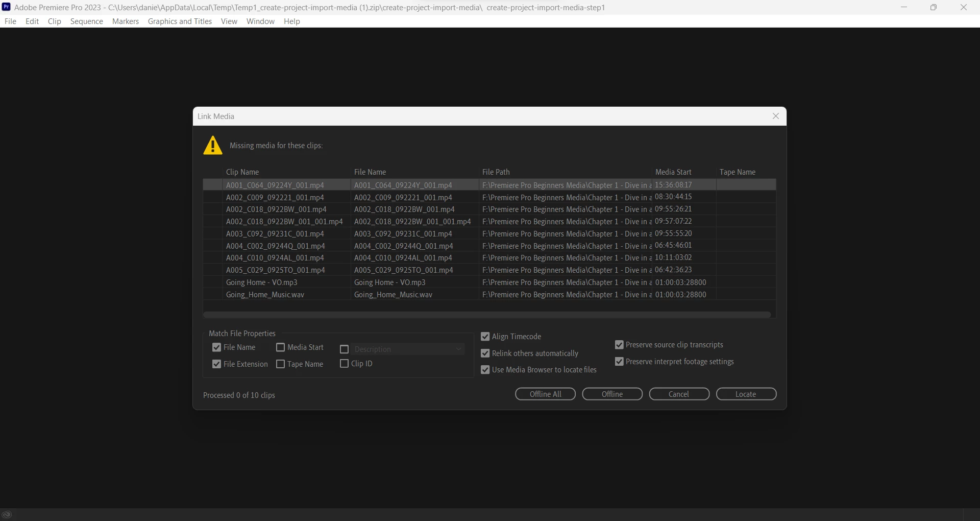Screen dimensions: 980x521
Task: Click media start value 06:42:36:23
Action: tap(673, 270)
